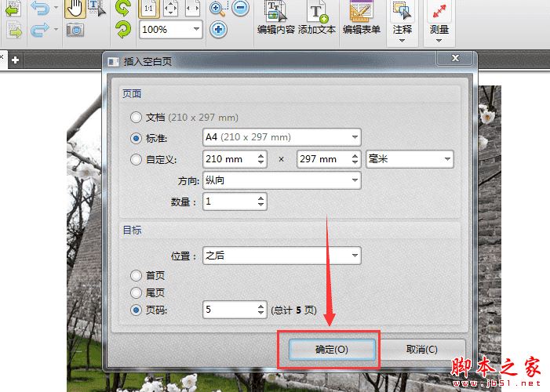Select the Hand tool
550x392 pixels.
pos(75,9)
